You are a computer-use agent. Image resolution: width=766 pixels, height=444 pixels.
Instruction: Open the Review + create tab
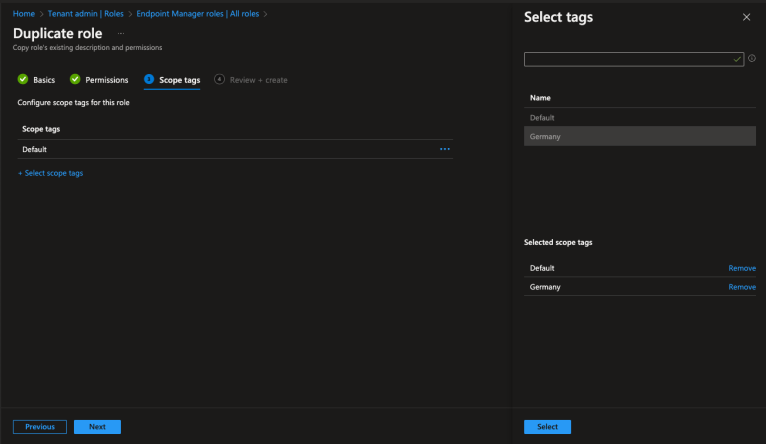point(259,80)
